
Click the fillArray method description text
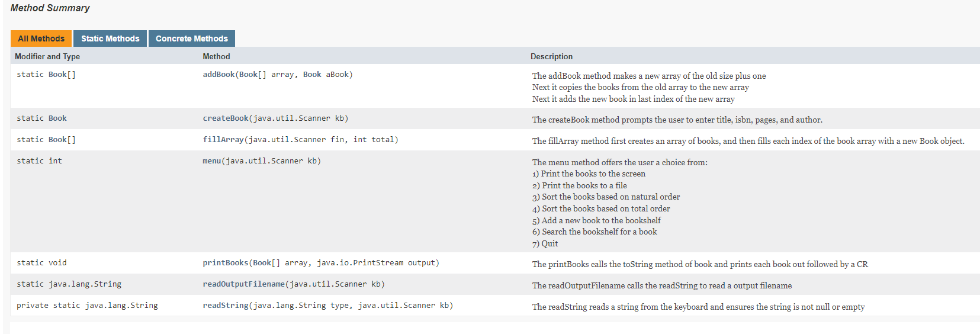(x=748, y=141)
